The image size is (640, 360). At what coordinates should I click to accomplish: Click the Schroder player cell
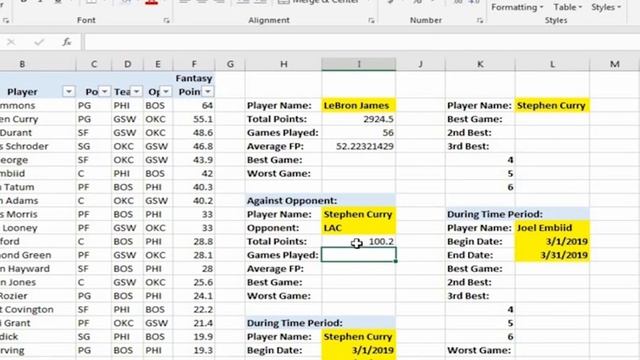click(x=38, y=146)
